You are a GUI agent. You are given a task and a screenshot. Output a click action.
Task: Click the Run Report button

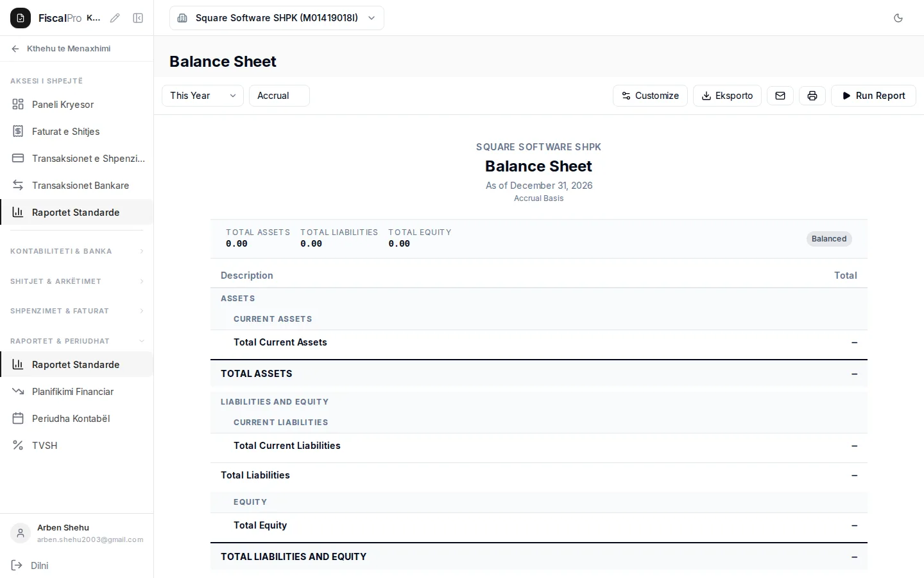pos(873,96)
